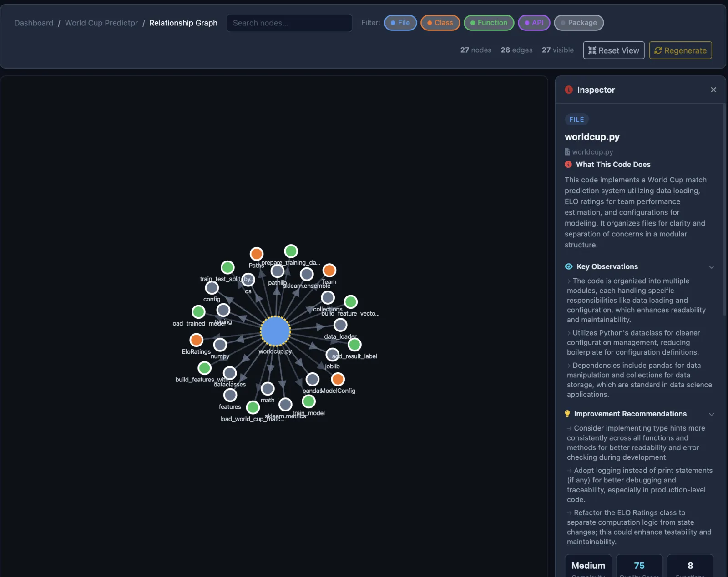Screen dimensions: 728x577
Task: Click the load_world_cup_matc... function node
Action: click(253, 407)
